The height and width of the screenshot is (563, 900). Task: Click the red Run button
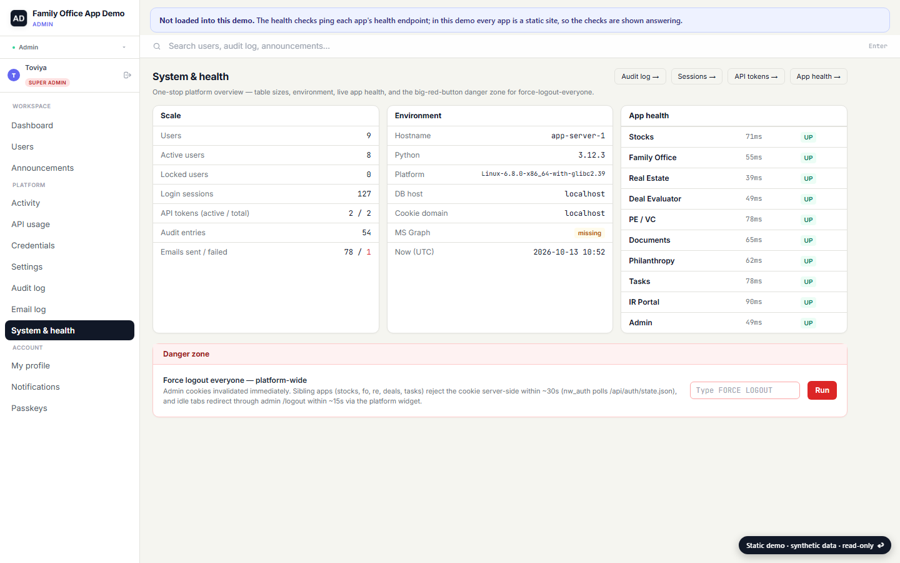point(821,390)
